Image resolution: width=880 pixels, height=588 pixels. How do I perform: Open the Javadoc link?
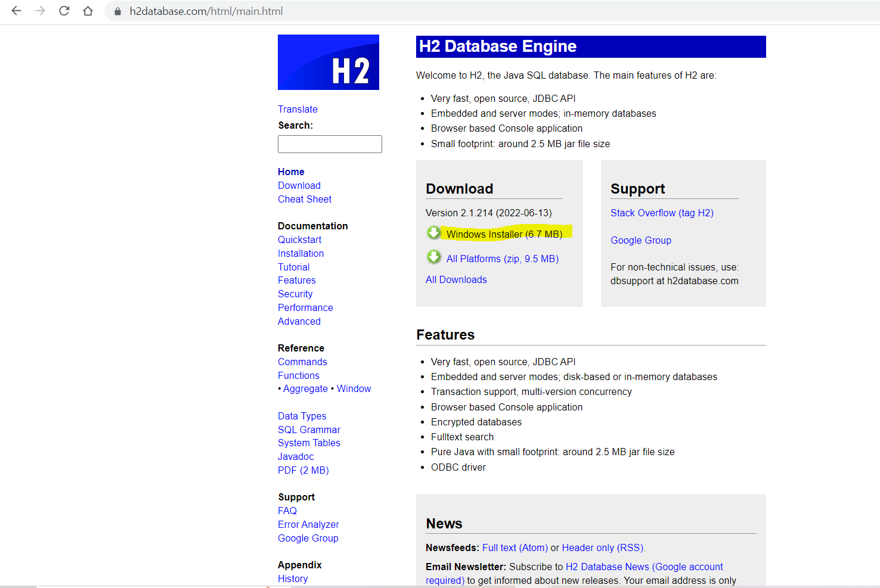(296, 456)
